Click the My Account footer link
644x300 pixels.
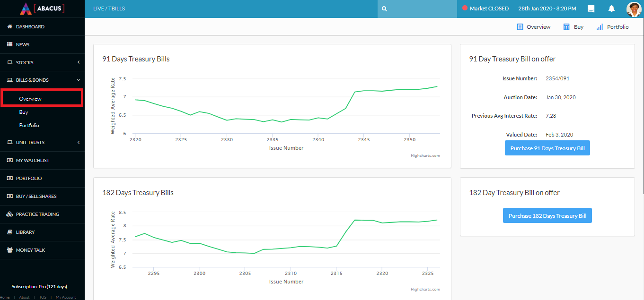[66, 297]
